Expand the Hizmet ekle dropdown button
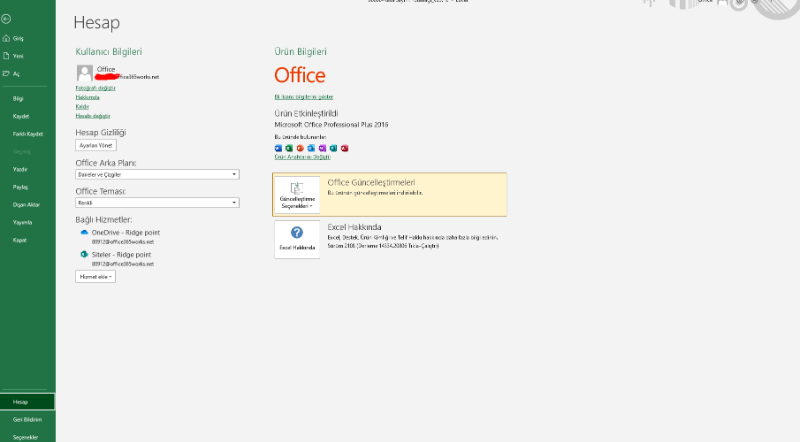The height and width of the screenshot is (442, 800). coord(95,277)
